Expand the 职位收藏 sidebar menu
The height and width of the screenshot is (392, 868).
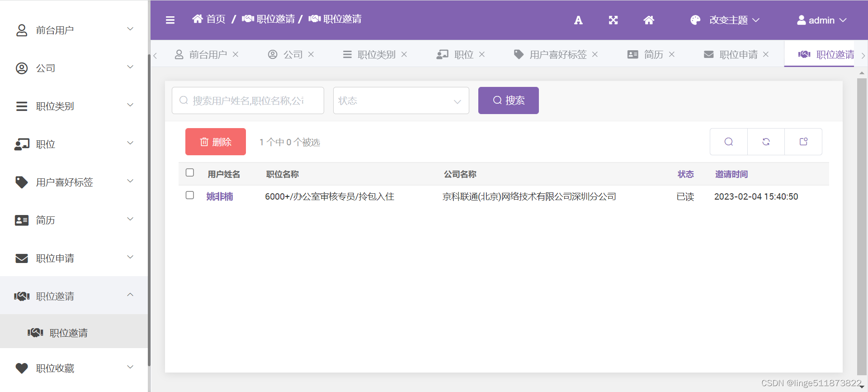tap(130, 367)
